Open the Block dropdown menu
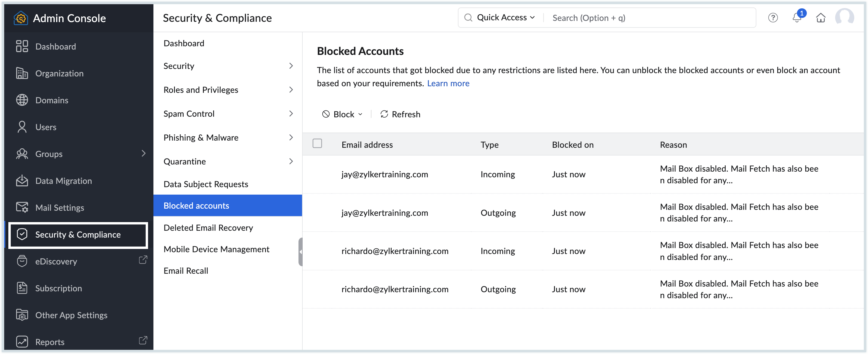This screenshot has height=354, width=868. [342, 114]
